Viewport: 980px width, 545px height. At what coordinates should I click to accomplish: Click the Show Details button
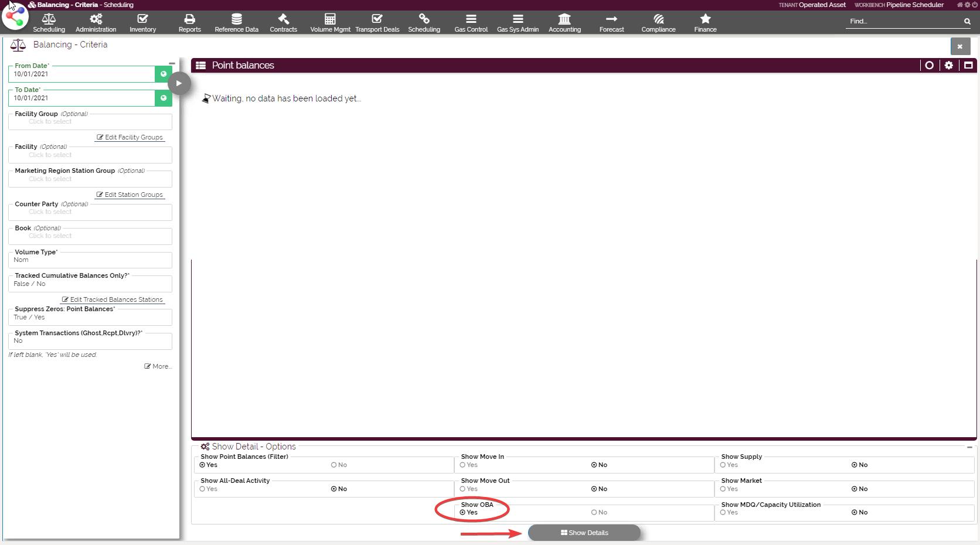(x=584, y=533)
